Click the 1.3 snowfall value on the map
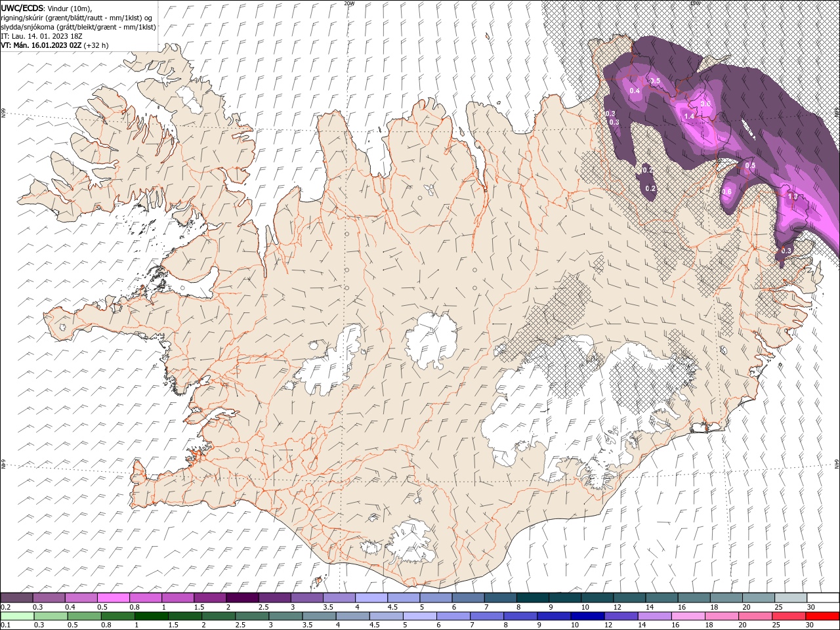 (792, 196)
